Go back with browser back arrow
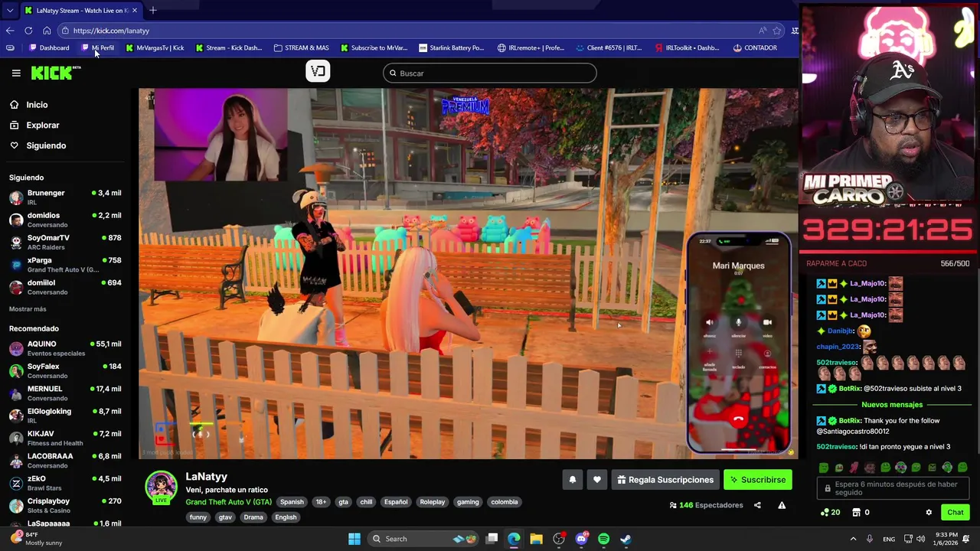Screen dimensions: 980x551 click(x=10, y=31)
